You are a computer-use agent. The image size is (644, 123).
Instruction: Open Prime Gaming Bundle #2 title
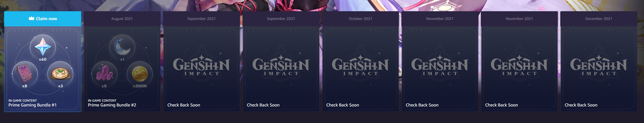[112, 105]
